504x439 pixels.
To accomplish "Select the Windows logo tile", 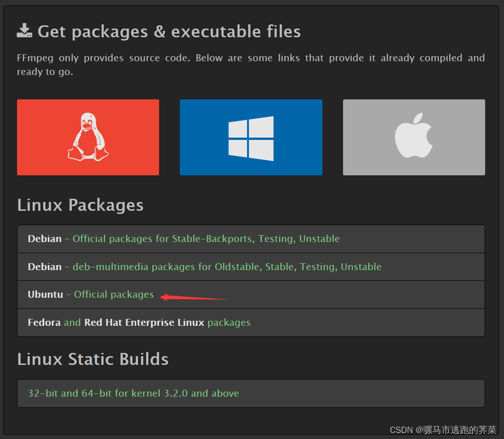I will coord(251,137).
